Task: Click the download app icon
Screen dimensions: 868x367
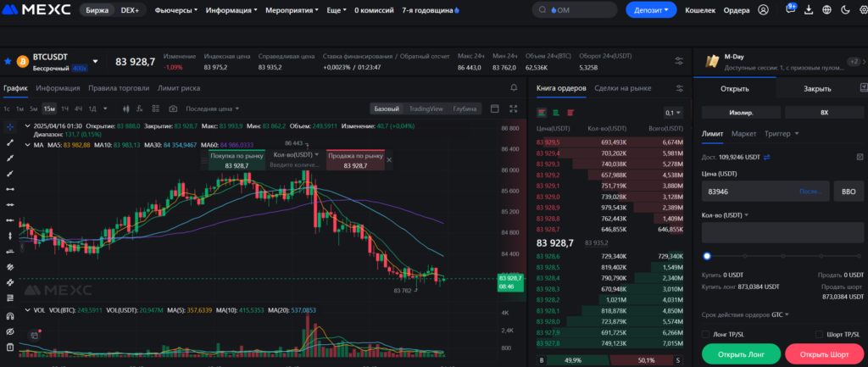Action: pos(809,10)
